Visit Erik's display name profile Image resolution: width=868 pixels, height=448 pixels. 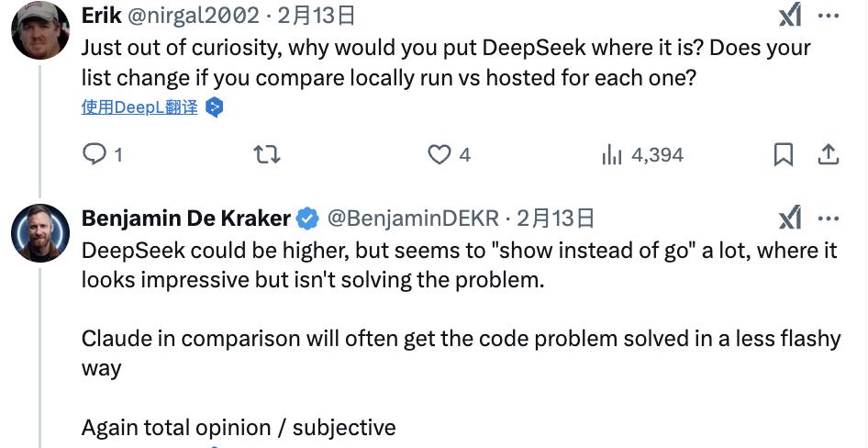[x=101, y=16]
